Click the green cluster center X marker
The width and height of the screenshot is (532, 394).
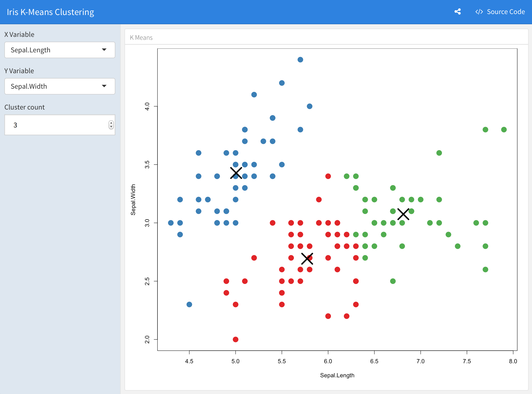403,214
